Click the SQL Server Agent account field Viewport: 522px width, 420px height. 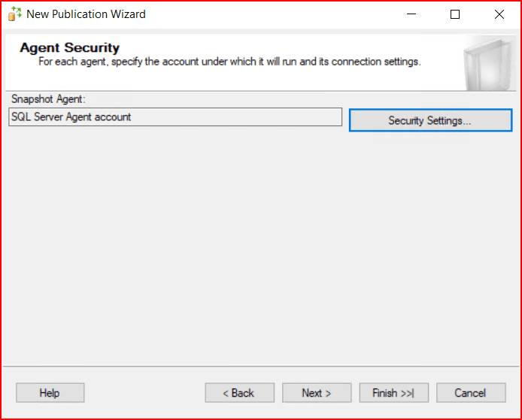pos(175,117)
